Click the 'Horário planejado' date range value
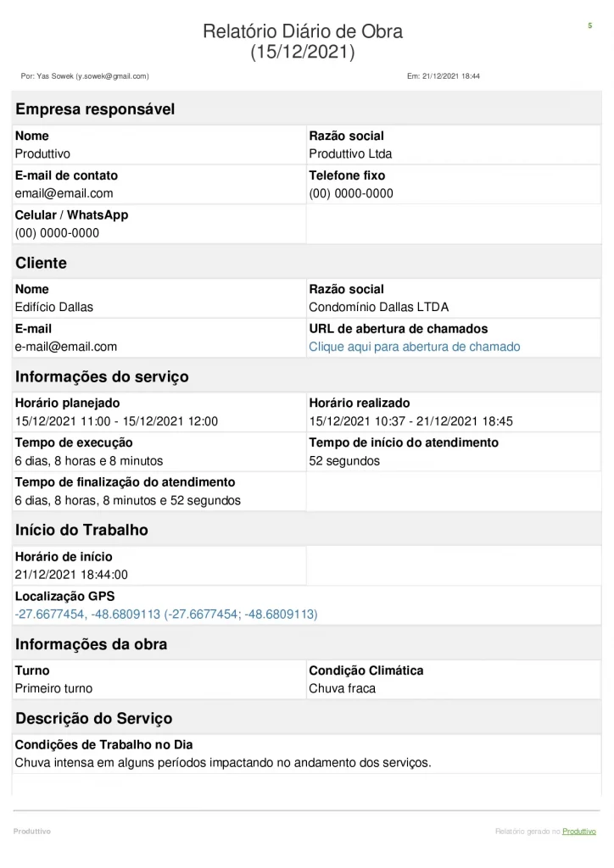 point(116,421)
